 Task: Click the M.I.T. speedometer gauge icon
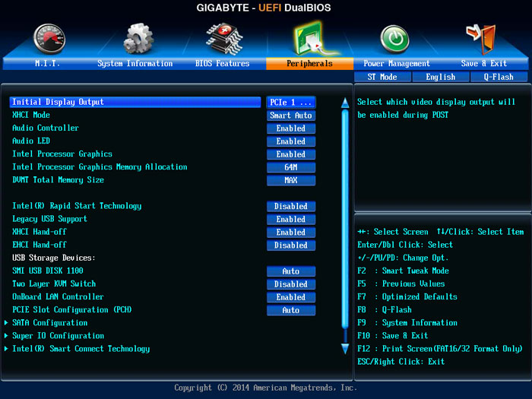49,39
